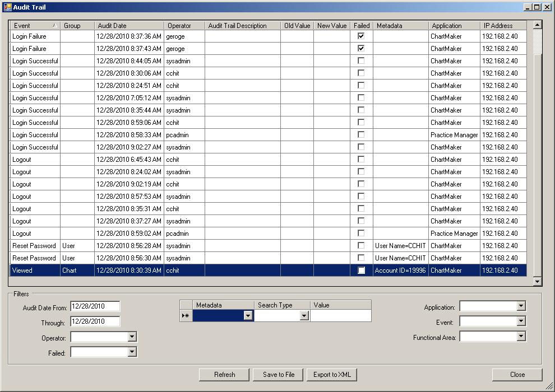
Task: Toggle the Failed checkbox on the first Login Failure row
Action: [x=361, y=36]
